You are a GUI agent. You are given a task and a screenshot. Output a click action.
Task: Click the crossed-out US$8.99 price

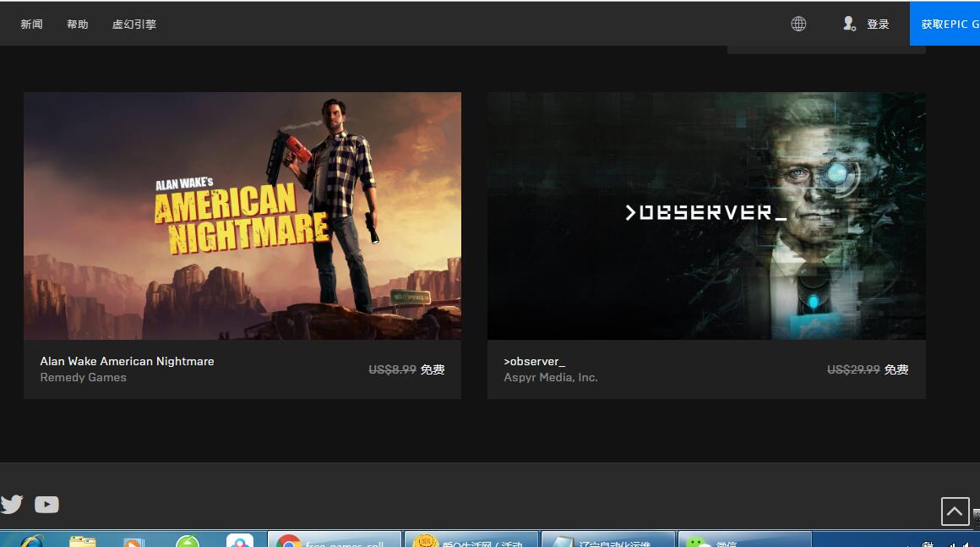pos(393,369)
